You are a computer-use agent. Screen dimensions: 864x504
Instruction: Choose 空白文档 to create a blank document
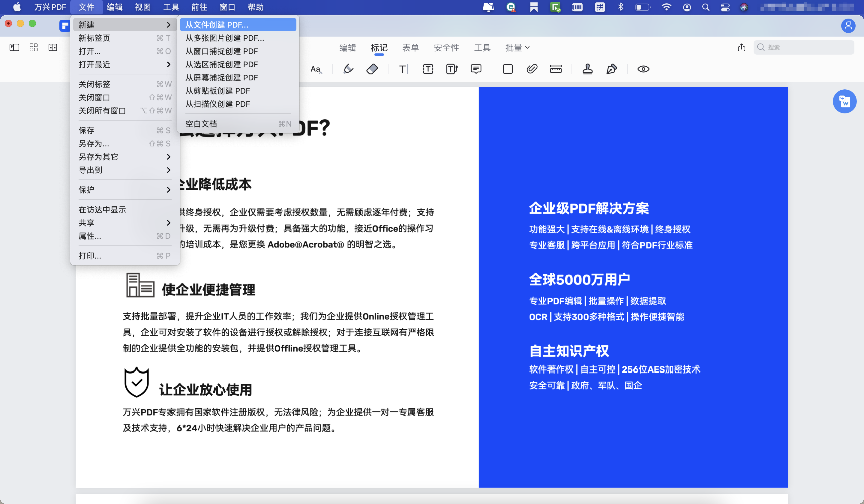(x=201, y=124)
